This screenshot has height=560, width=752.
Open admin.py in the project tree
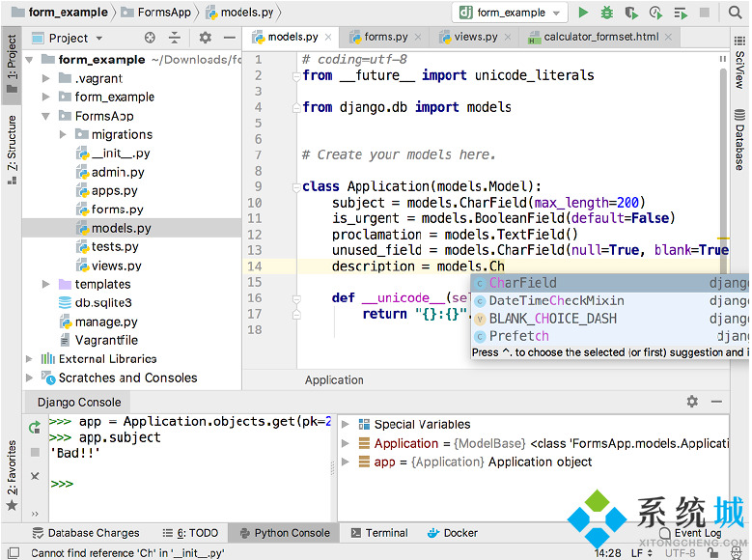click(x=118, y=172)
